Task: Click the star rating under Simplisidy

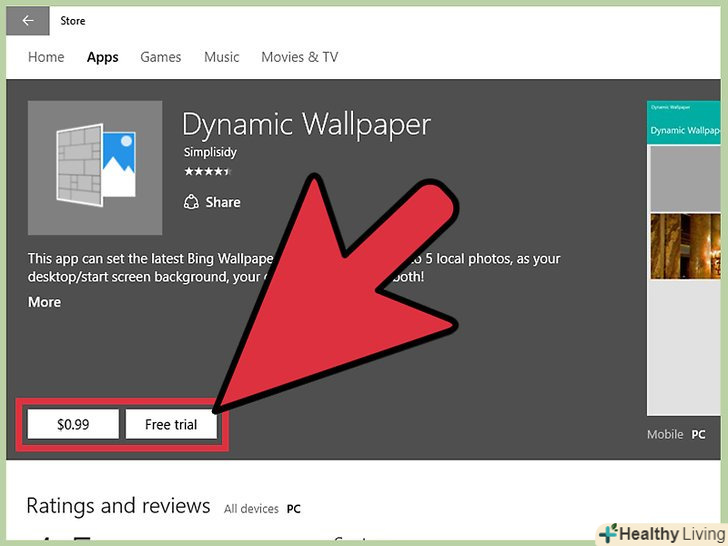Action: (207, 172)
